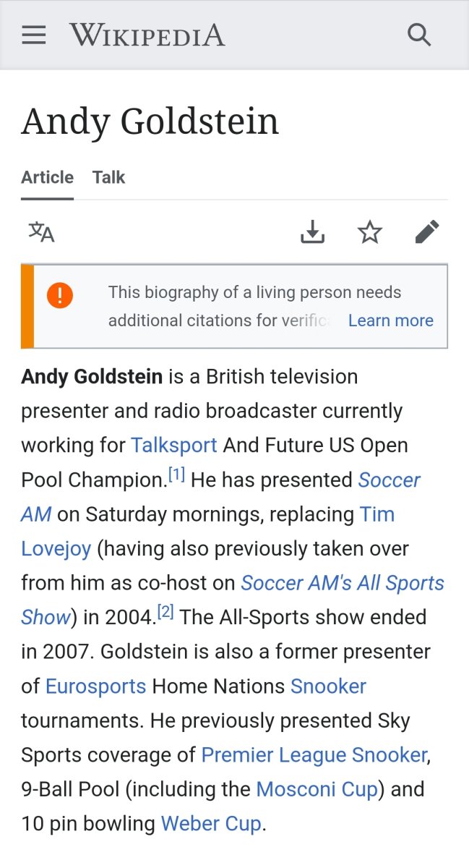Switch to the Talk tab
469x868 pixels.
[108, 177]
